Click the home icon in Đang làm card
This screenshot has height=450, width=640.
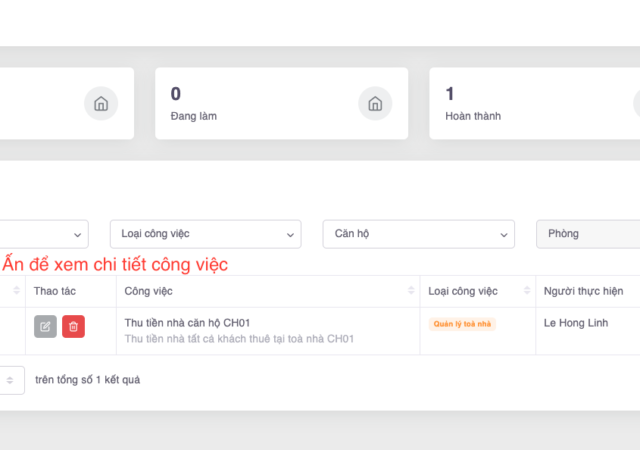tap(374, 103)
